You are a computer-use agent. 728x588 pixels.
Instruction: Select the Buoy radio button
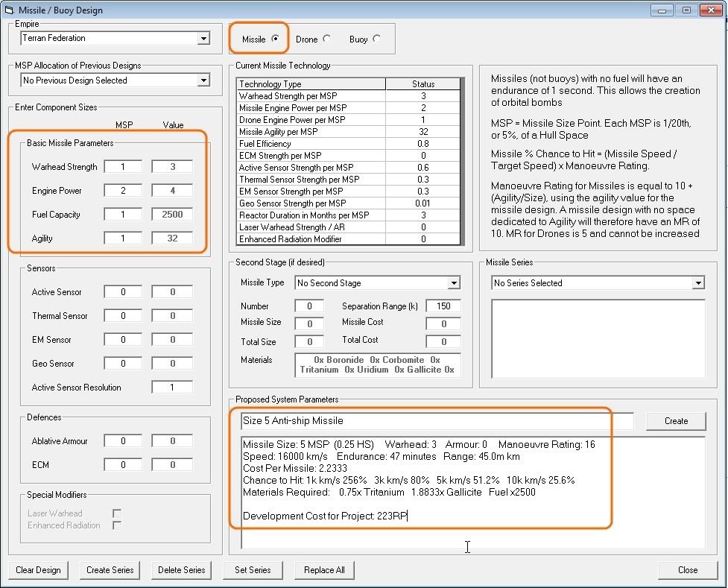[376, 39]
